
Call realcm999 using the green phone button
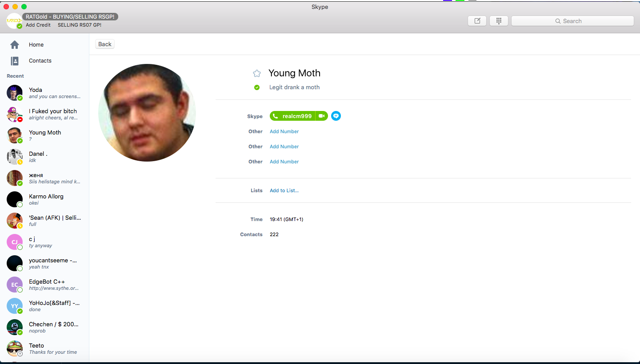coord(292,116)
